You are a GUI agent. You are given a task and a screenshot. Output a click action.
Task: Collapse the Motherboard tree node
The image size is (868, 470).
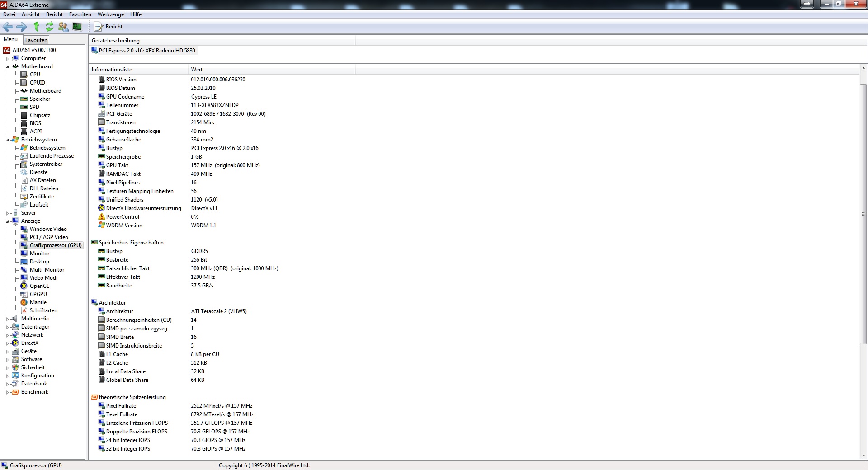coord(7,67)
